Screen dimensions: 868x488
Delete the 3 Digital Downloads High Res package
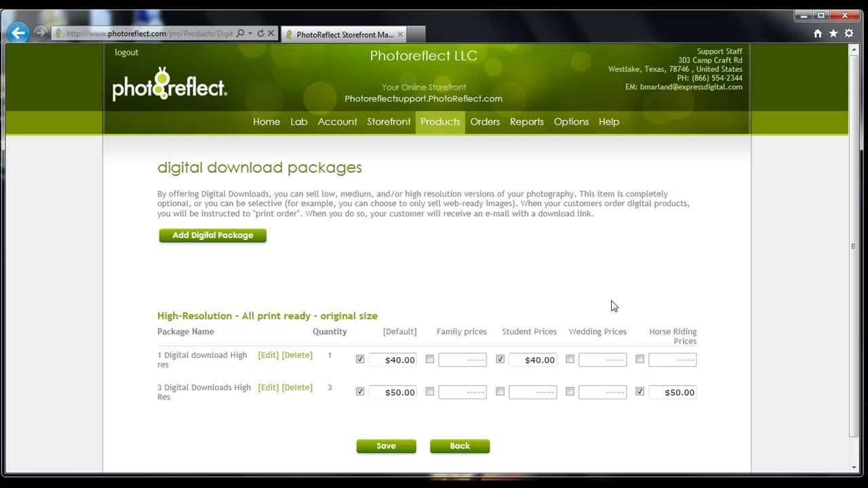[297, 388]
